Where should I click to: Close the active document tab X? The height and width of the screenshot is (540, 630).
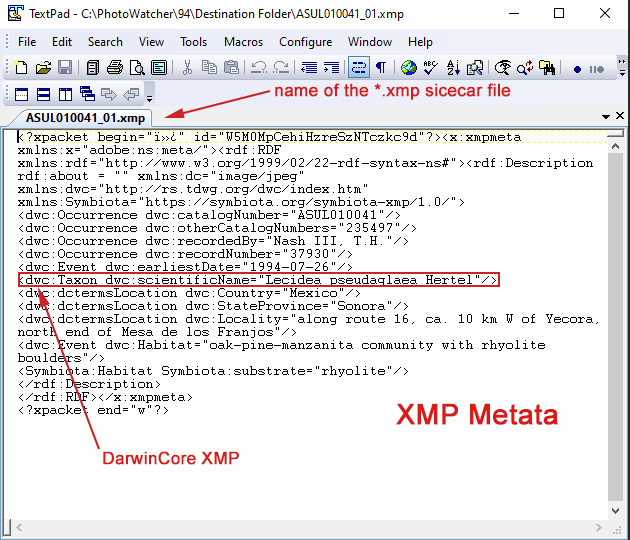(620, 116)
